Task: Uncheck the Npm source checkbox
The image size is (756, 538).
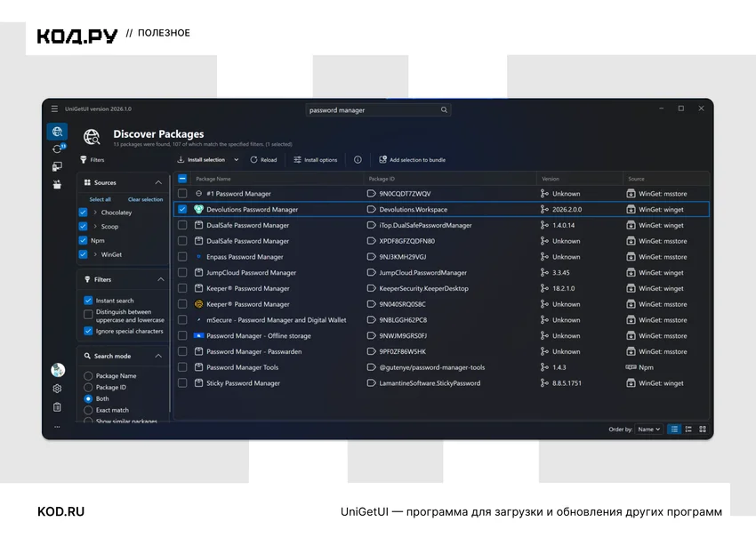Action: pyautogui.click(x=83, y=241)
